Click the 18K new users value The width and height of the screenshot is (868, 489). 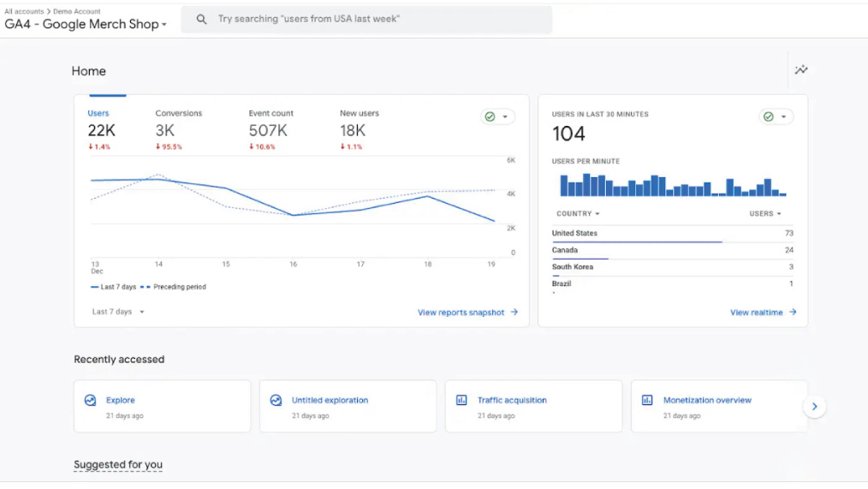[353, 131]
